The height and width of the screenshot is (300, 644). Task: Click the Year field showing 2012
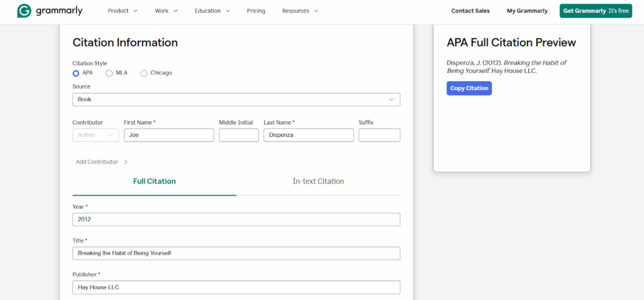point(236,219)
